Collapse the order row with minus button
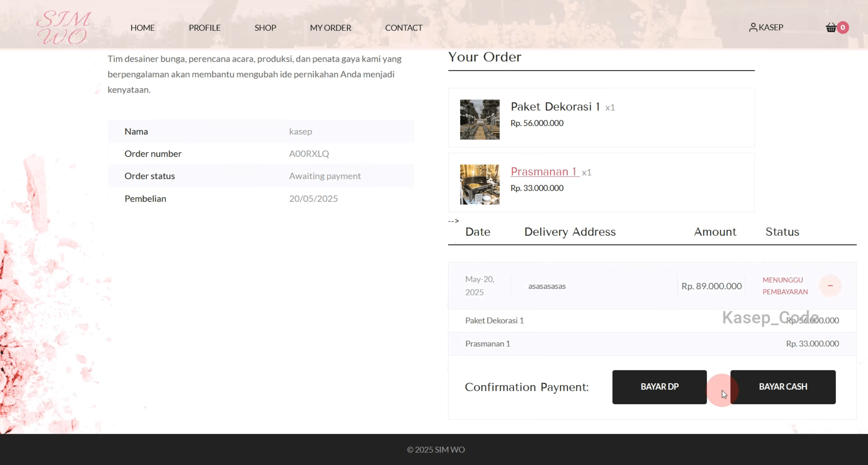This screenshot has width=868, height=465. pyautogui.click(x=830, y=286)
